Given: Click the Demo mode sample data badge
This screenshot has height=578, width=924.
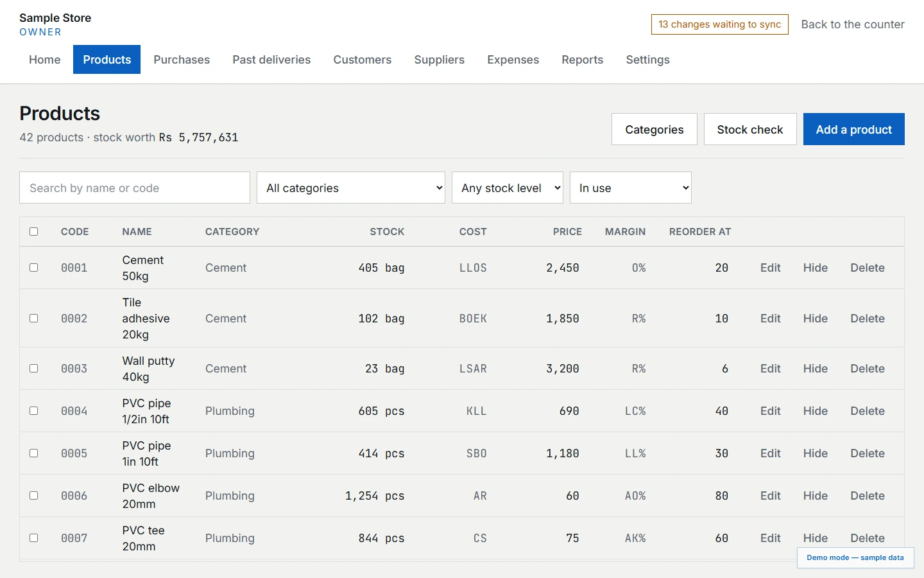Looking at the screenshot, I should [x=855, y=557].
